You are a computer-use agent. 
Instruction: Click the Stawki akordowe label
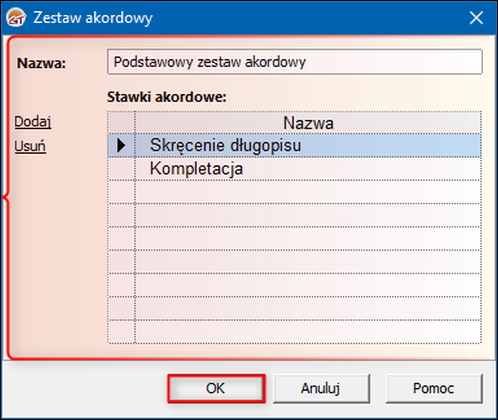tap(167, 97)
